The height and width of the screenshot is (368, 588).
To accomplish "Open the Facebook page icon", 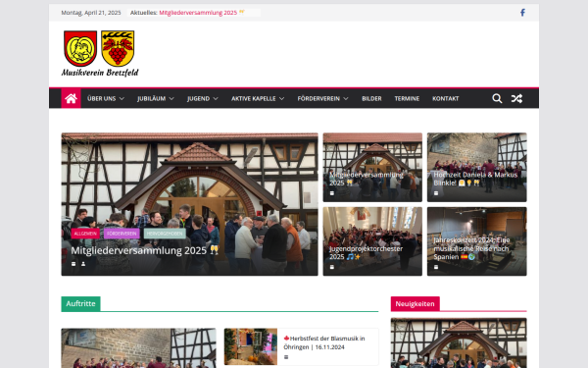I will [x=522, y=13].
